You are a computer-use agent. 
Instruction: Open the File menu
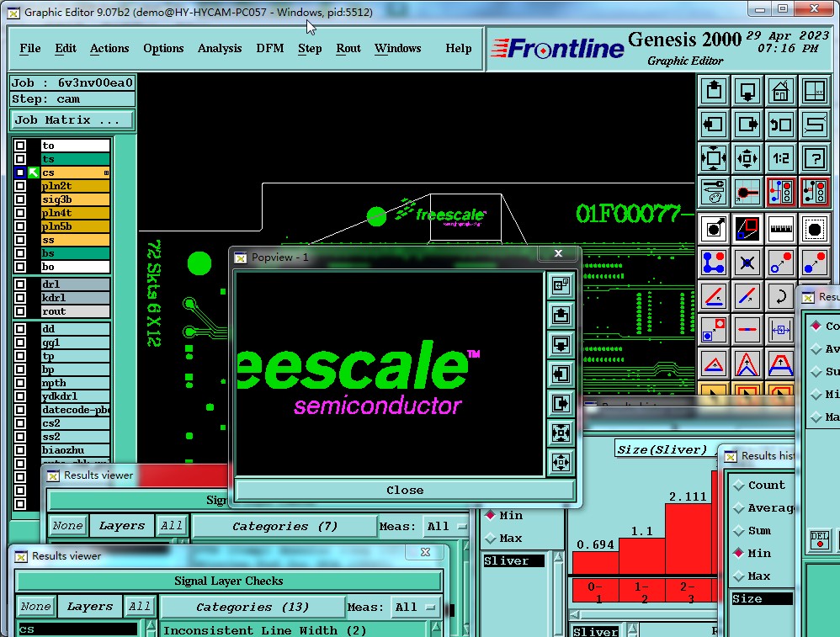coord(30,48)
